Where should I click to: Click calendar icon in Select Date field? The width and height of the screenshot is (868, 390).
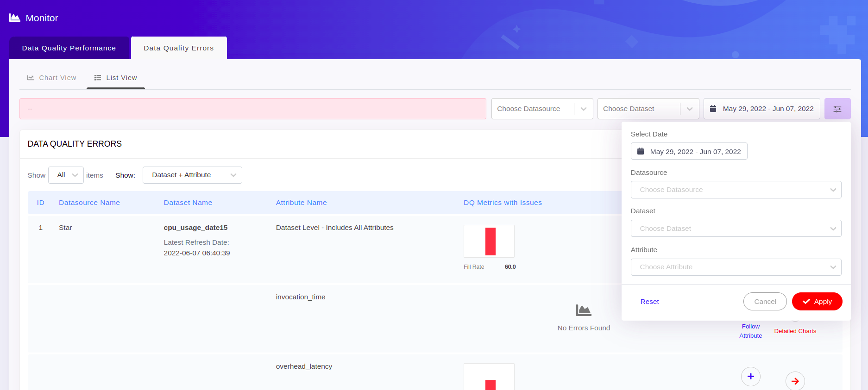pyautogui.click(x=641, y=151)
